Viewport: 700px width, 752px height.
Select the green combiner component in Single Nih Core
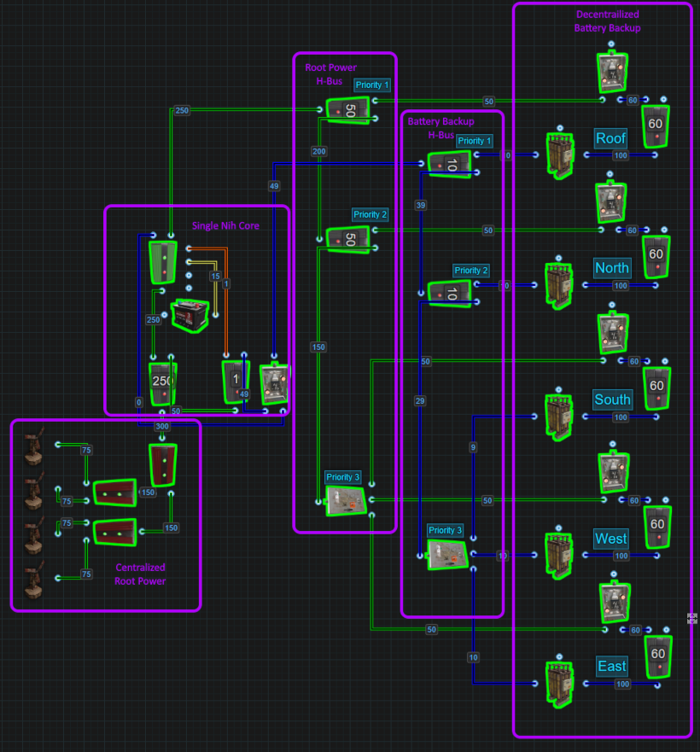163,262
